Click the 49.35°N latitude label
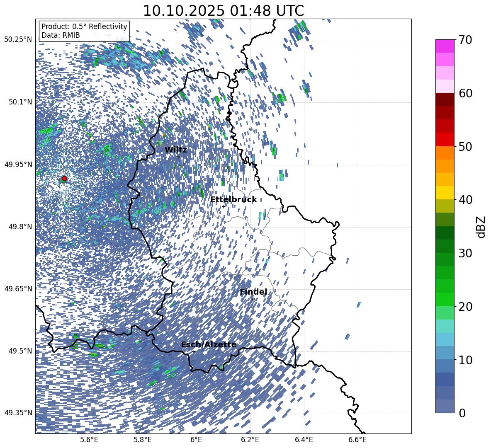 point(18,413)
